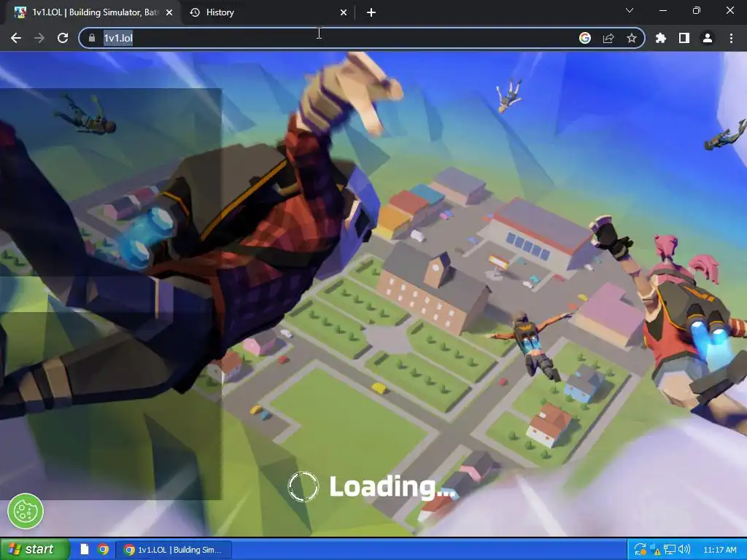
Task: Toggle the browser side panel
Action: [684, 38]
